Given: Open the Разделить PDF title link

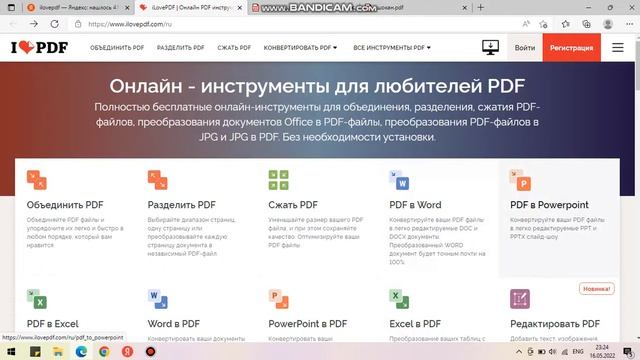Looking at the screenshot, I should coord(182,205).
